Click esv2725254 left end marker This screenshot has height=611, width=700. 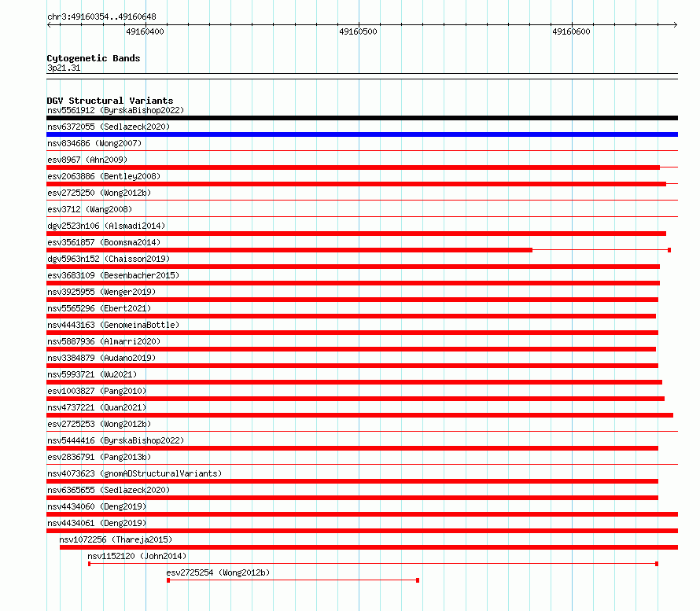pyautogui.click(x=168, y=580)
